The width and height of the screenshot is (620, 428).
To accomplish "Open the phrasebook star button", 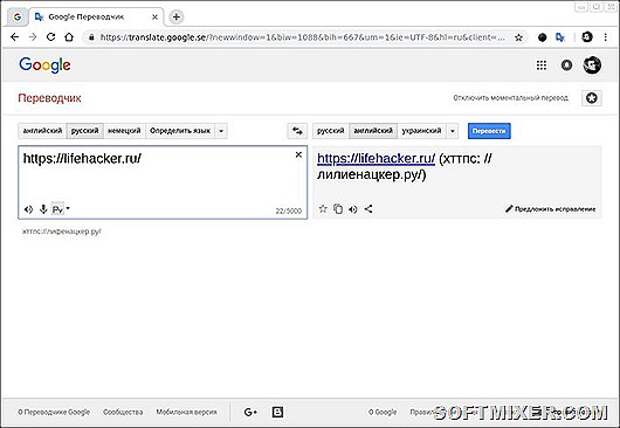I will pos(592,98).
